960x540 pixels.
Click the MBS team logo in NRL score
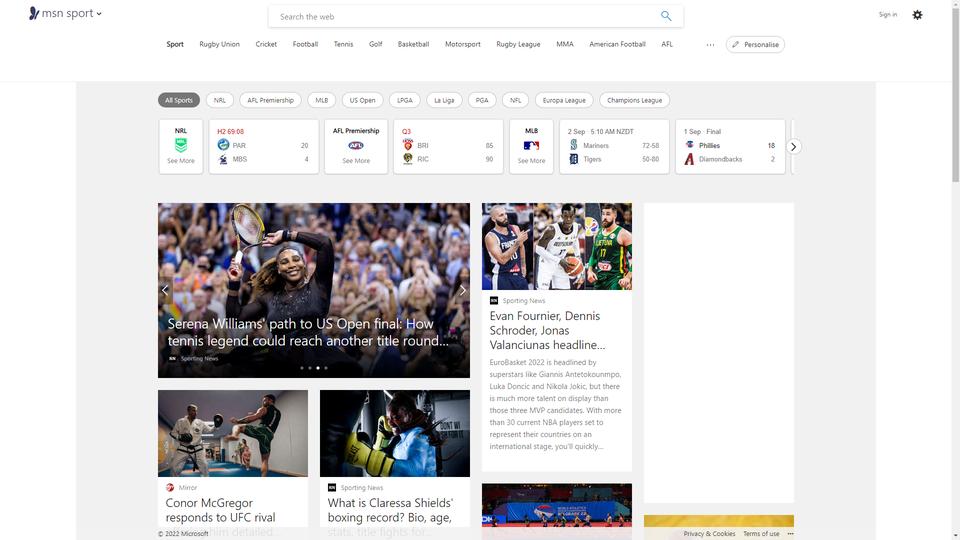click(223, 159)
